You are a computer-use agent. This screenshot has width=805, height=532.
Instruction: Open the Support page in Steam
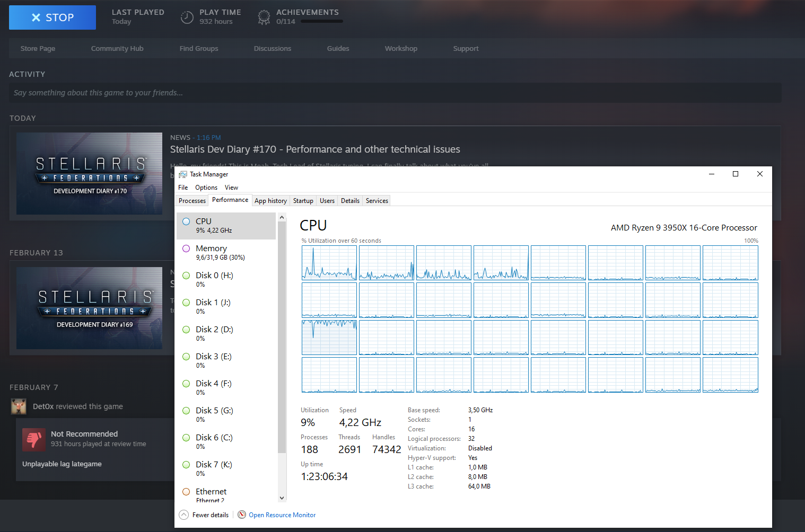(x=466, y=49)
